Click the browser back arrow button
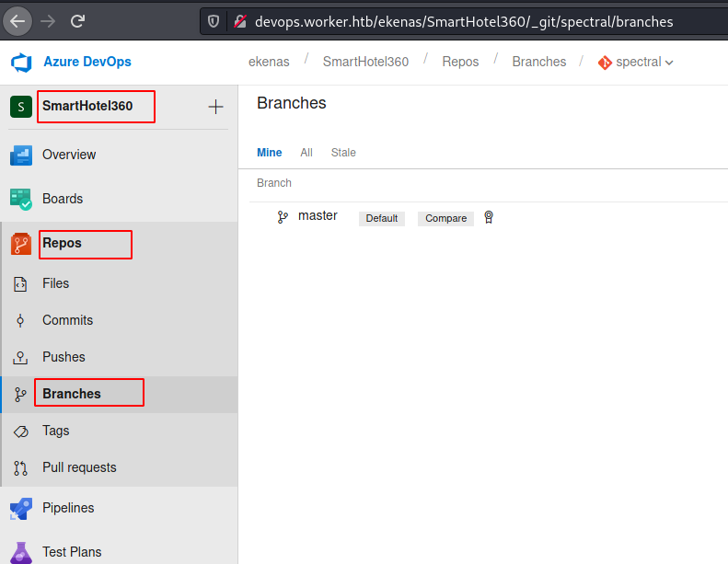The width and height of the screenshot is (728, 564). [x=17, y=21]
